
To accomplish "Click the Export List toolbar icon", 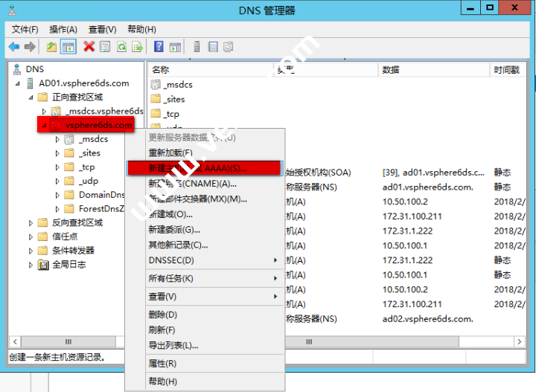I will point(138,47).
